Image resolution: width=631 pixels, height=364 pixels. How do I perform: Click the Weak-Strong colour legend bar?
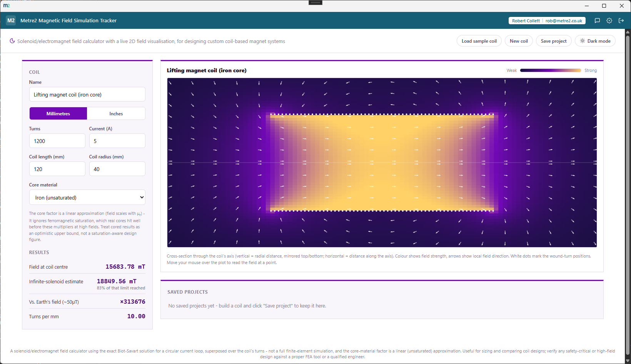(551, 70)
